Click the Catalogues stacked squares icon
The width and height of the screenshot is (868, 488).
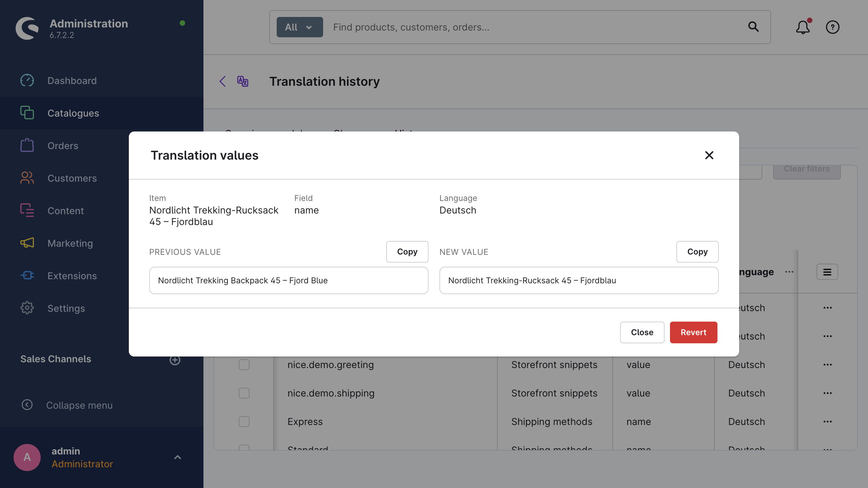27,113
